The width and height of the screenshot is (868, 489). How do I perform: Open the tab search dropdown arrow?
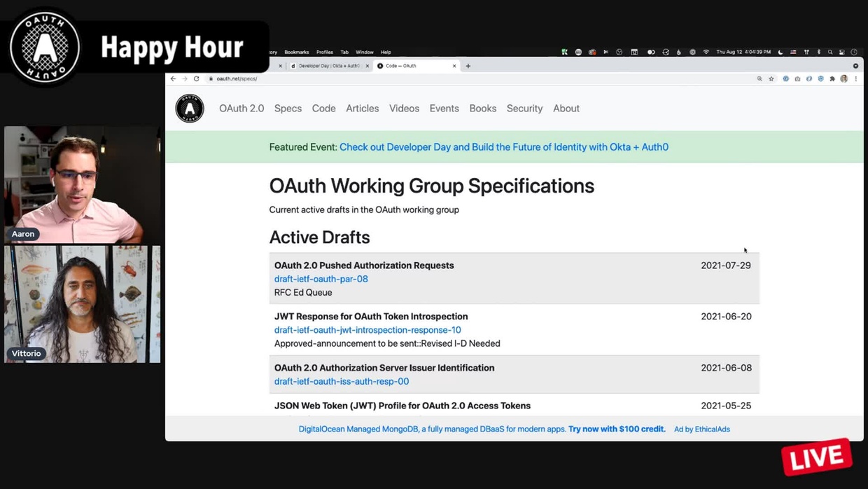click(x=855, y=66)
